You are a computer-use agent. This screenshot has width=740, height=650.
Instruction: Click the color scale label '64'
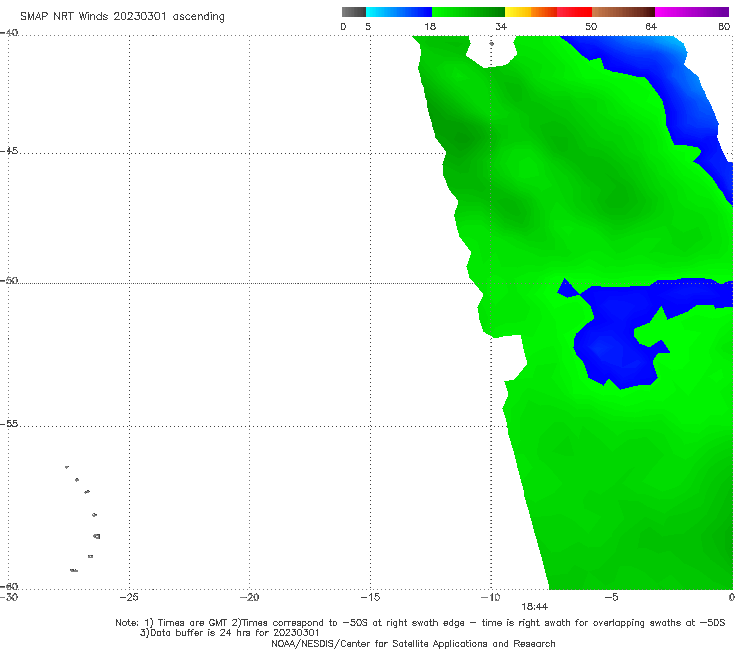pyautogui.click(x=651, y=26)
